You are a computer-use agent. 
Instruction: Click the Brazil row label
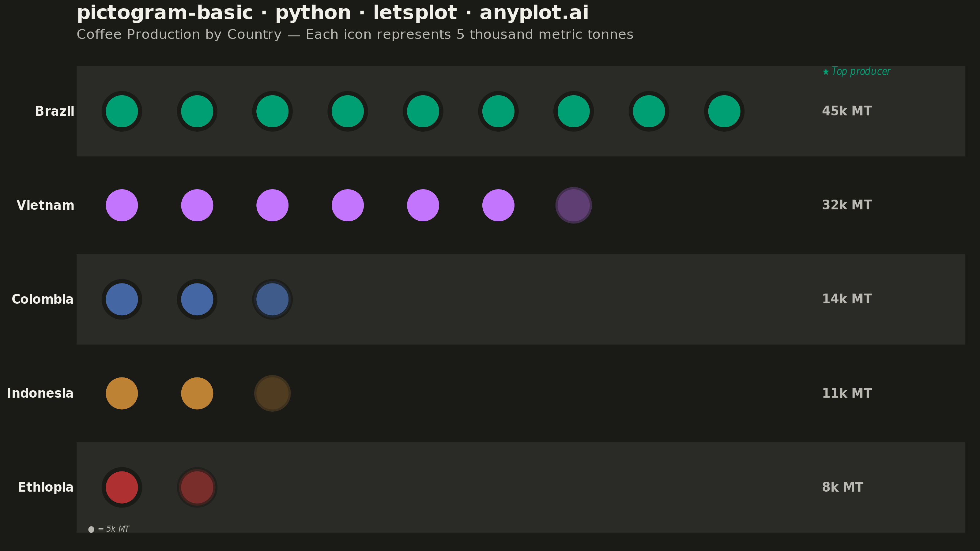click(x=55, y=111)
